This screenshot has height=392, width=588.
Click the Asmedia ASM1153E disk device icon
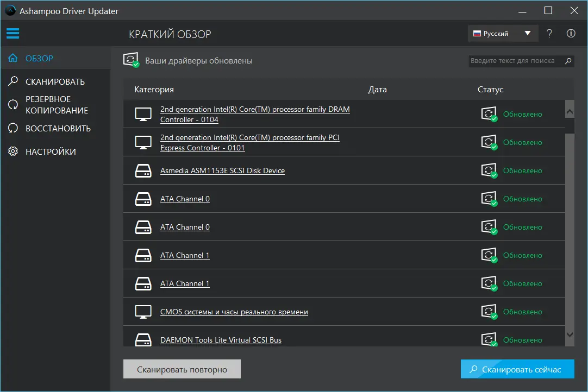(x=143, y=170)
